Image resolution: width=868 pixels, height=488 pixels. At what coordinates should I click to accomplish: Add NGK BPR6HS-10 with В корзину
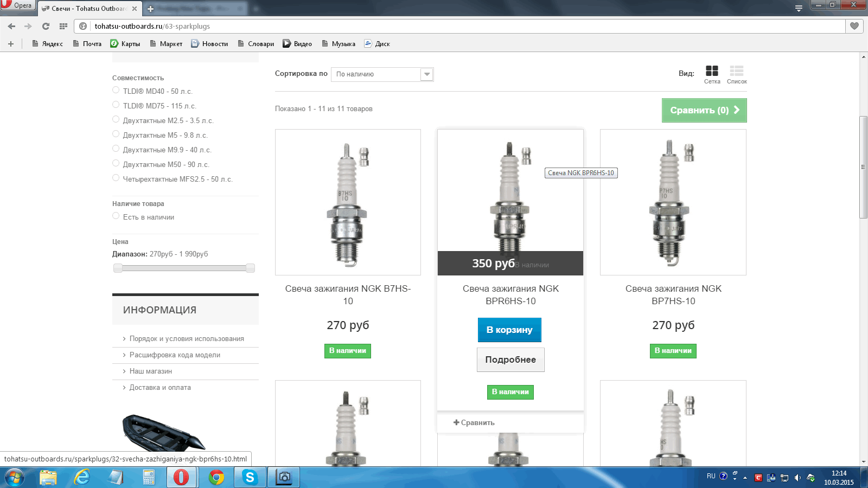[x=509, y=330]
